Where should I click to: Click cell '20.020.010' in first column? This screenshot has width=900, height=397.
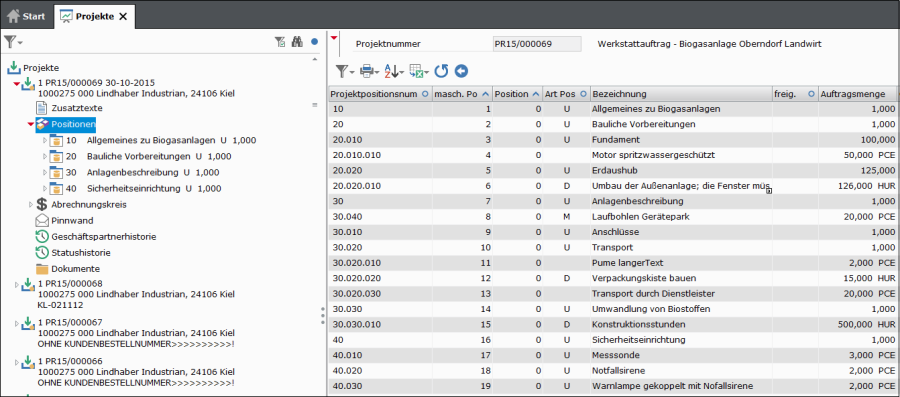tap(380, 186)
